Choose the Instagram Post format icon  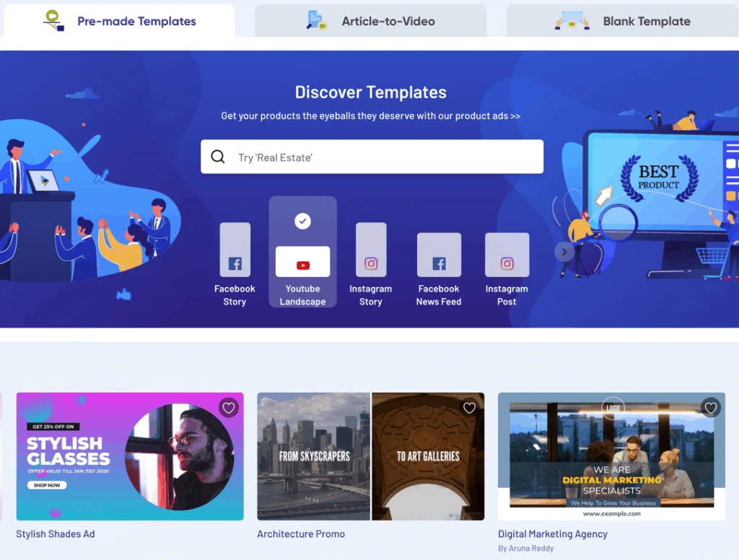(507, 255)
